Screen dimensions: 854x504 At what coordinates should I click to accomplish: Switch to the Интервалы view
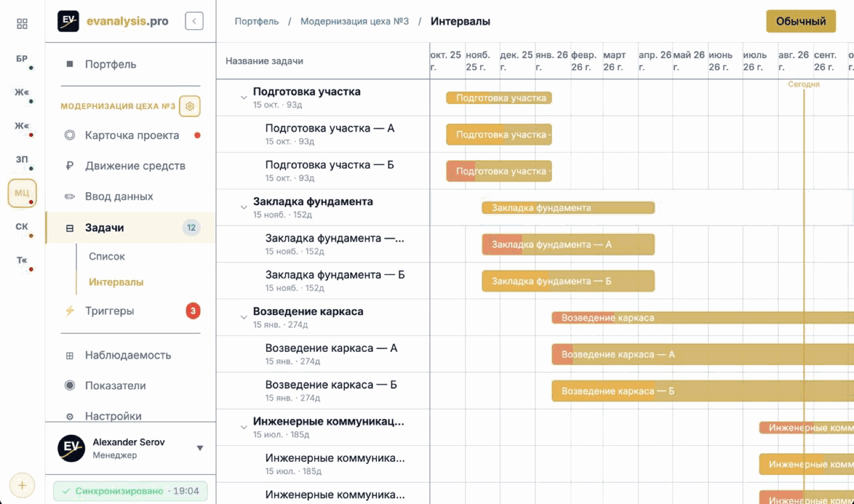[116, 282]
